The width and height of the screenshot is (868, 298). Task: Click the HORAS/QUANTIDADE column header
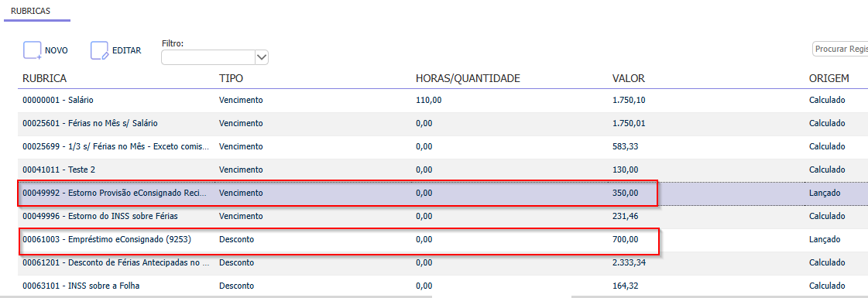468,79
